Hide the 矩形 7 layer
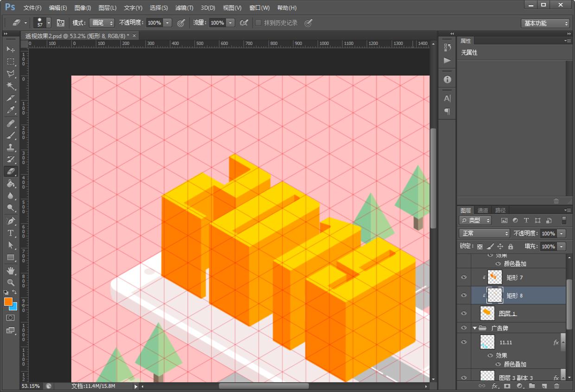 [x=464, y=277]
